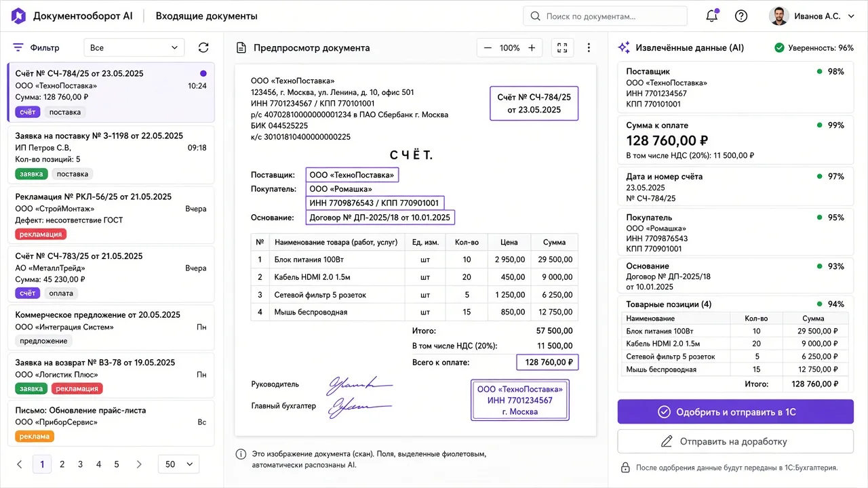
Task: Click the Фильтр filter icon
Action: [x=18, y=47]
